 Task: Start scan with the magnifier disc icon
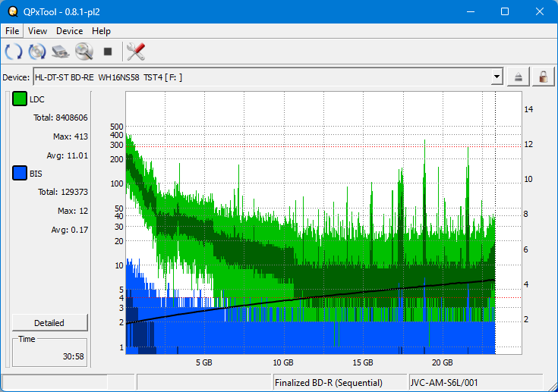point(84,52)
